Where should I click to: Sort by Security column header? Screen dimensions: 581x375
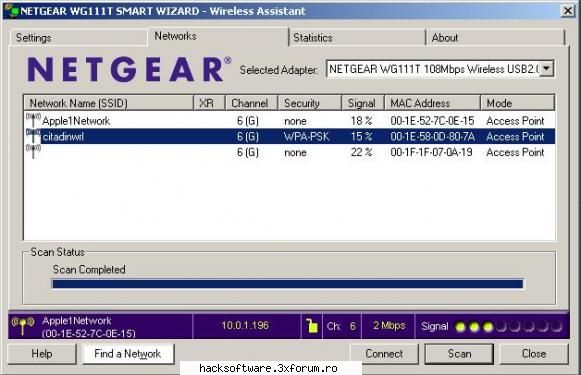click(x=310, y=103)
